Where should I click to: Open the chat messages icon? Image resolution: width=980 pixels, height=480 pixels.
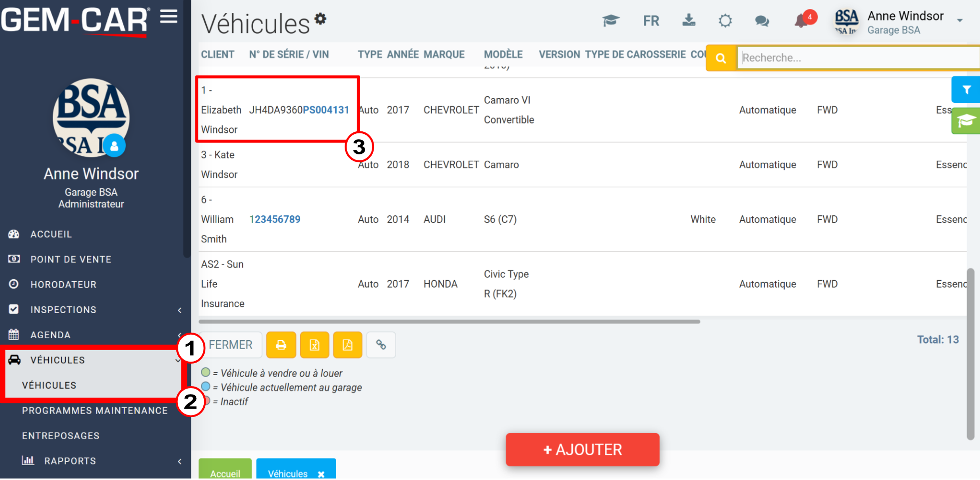tap(762, 21)
